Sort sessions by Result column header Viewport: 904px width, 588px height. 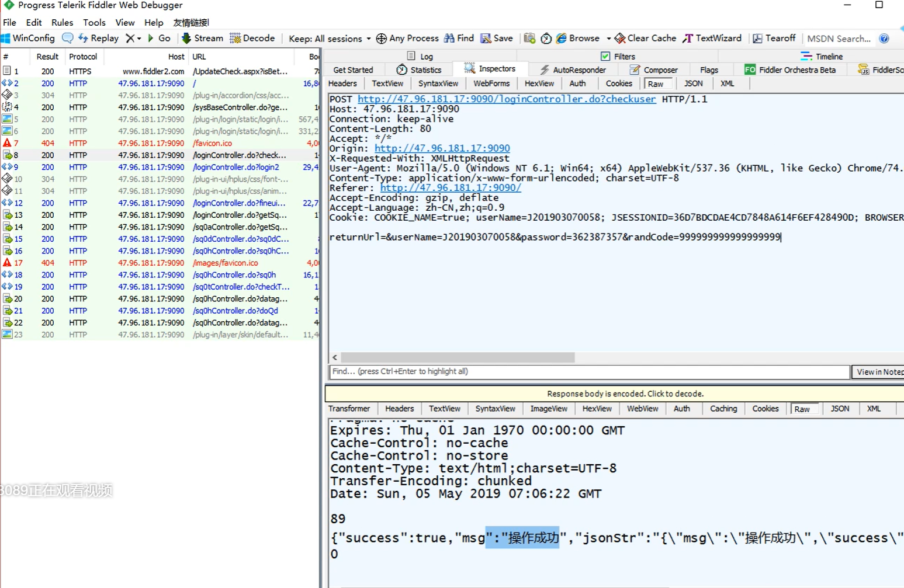pyautogui.click(x=47, y=57)
